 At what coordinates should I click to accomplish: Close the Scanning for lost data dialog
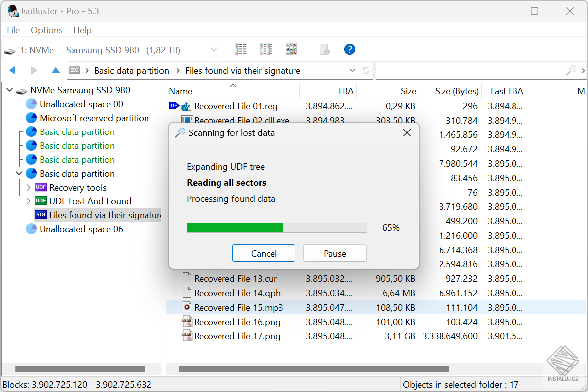[407, 132]
